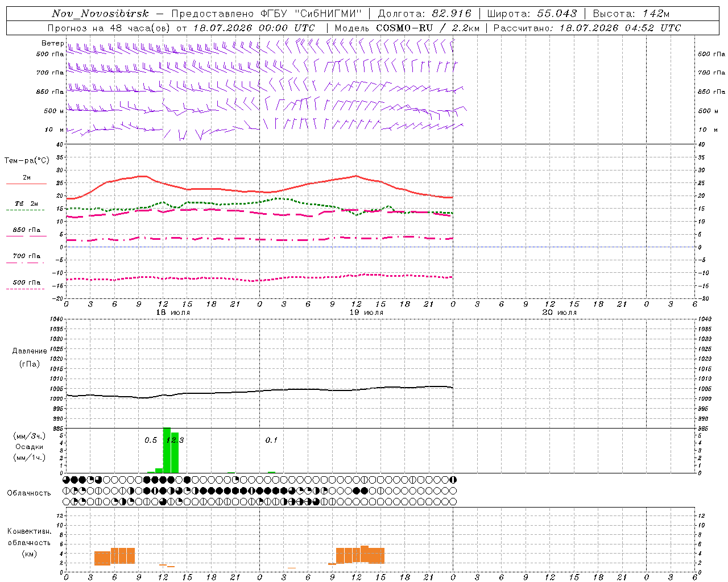Click the first orange convective cloud block
The width and height of the screenshot is (728, 582).
coord(102,558)
